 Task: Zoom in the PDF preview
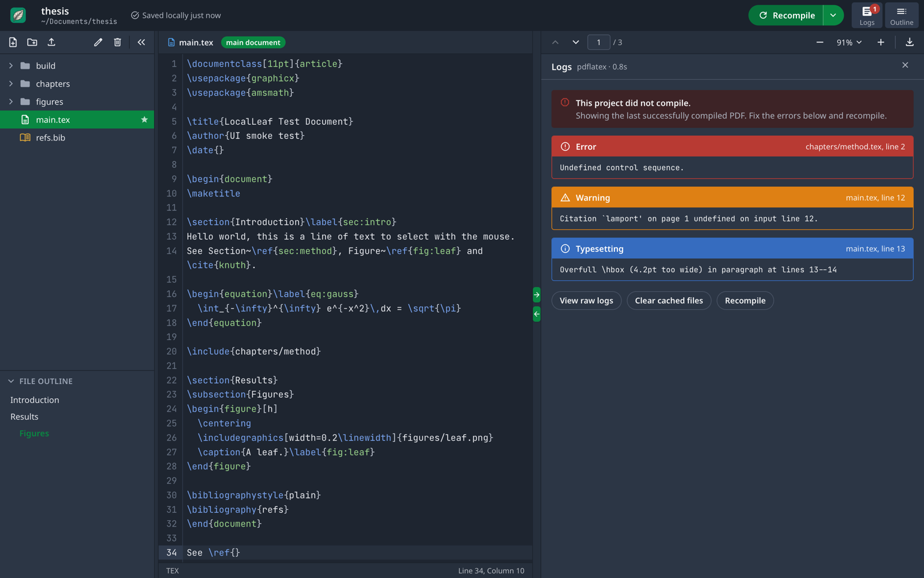point(881,42)
